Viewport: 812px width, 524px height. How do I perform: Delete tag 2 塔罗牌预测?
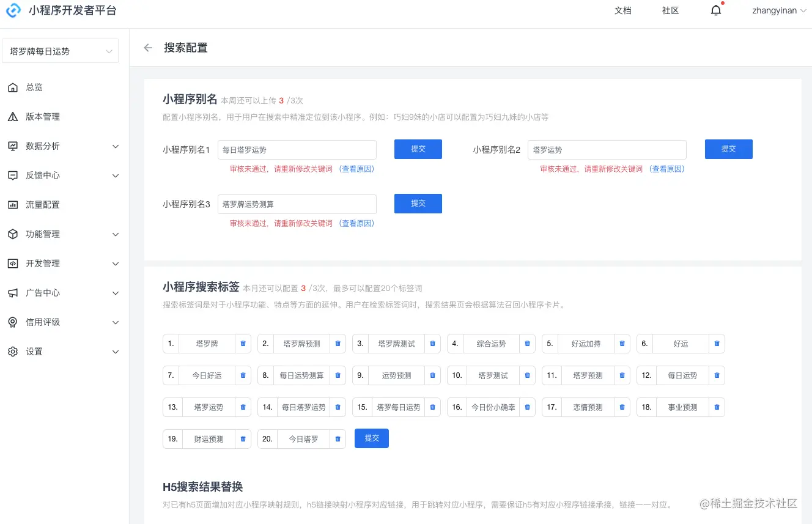338,344
